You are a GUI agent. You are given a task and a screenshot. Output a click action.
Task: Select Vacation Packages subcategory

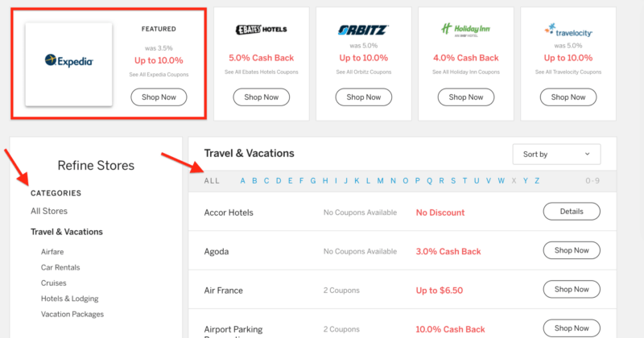point(72,315)
